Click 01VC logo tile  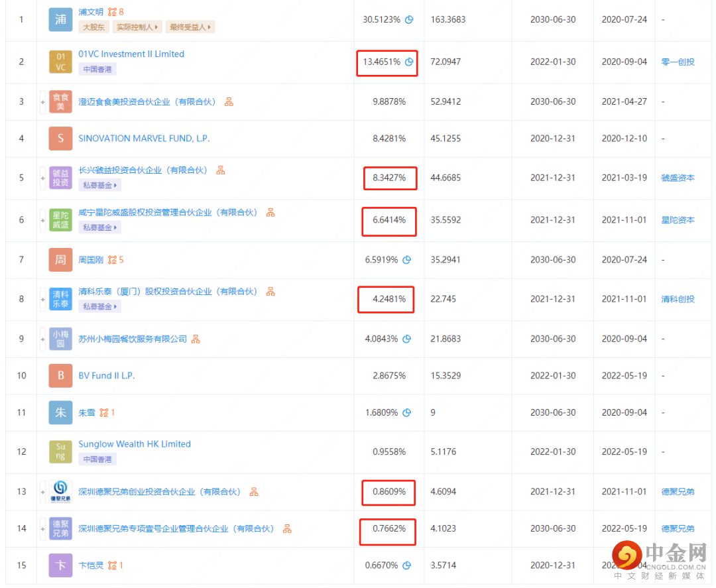60,62
